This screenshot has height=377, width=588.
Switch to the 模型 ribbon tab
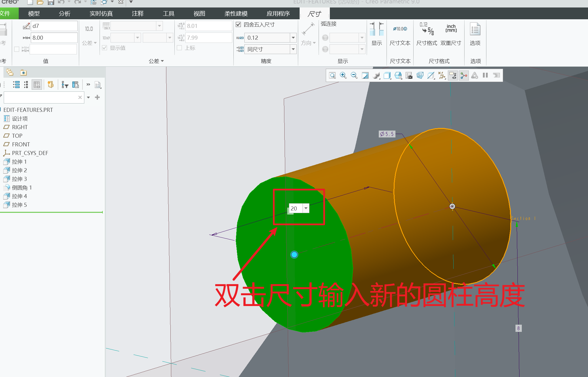34,14
